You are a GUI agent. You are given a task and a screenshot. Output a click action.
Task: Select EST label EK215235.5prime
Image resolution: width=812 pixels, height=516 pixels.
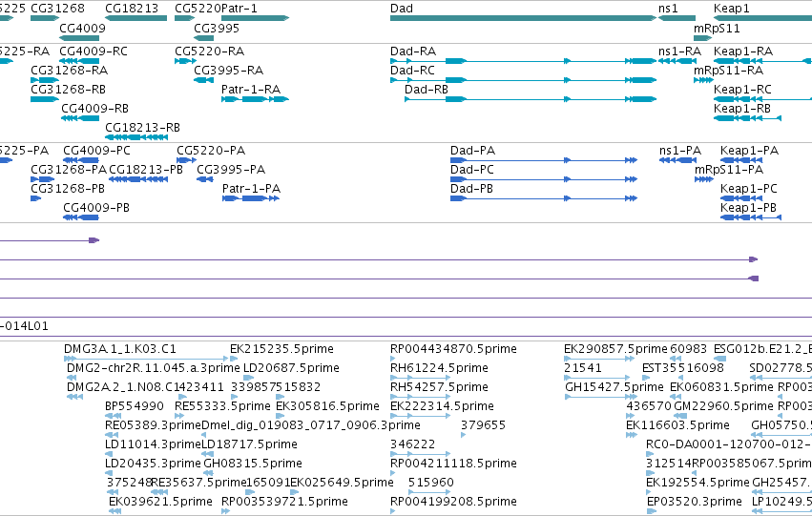click(281, 349)
